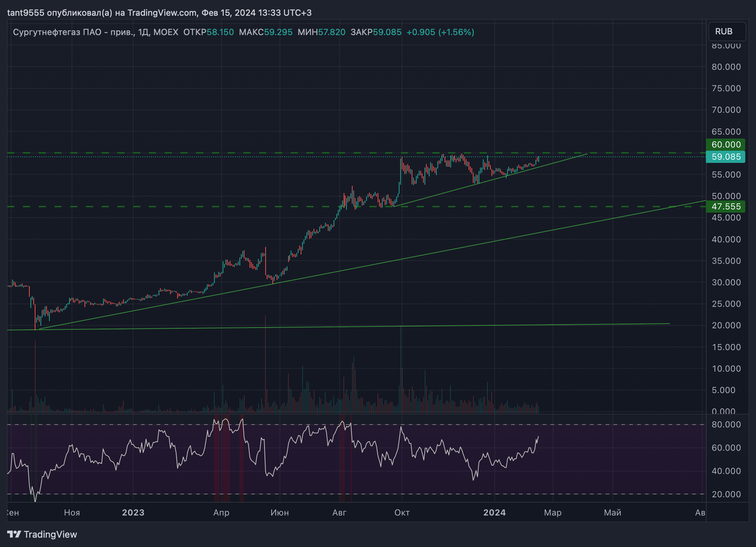Select the symbol title Сургутнефтегаз ПАО - прив.
The height and width of the screenshot is (547, 756).
click(74, 31)
